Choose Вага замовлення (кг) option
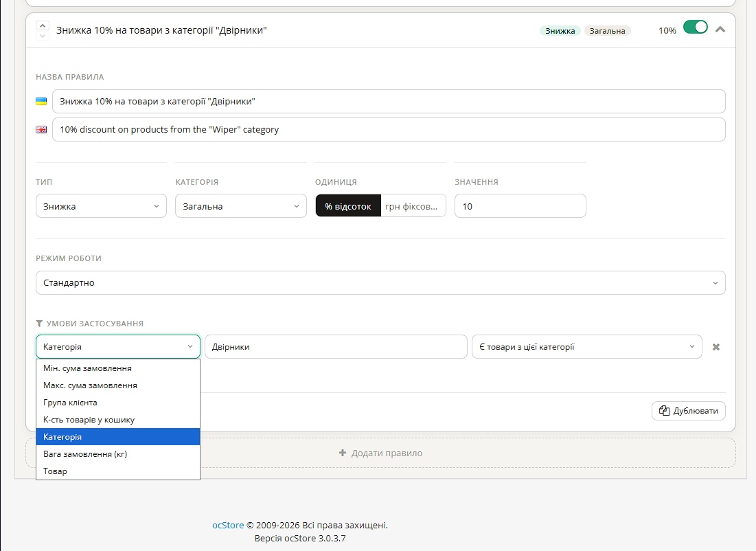The image size is (756, 551). pos(118,454)
